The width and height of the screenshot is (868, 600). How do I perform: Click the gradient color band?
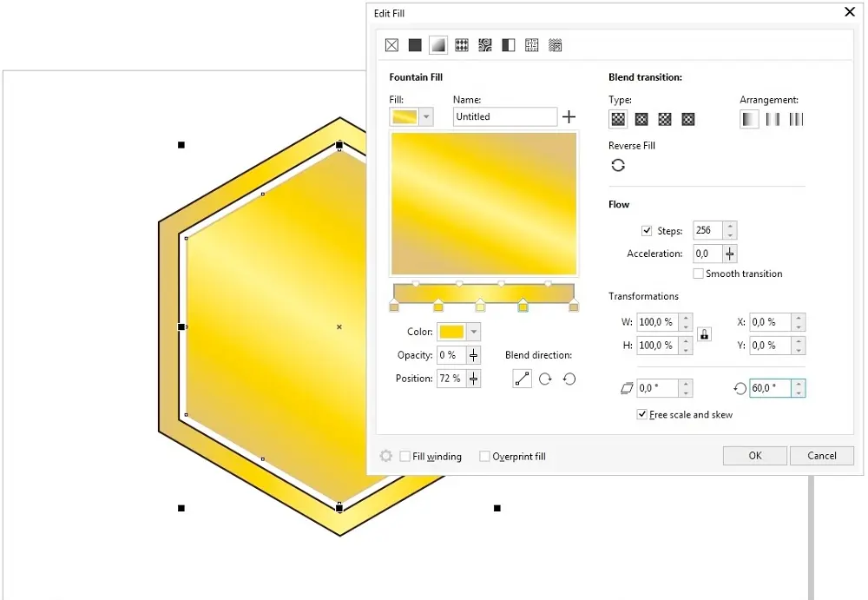point(483,293)
